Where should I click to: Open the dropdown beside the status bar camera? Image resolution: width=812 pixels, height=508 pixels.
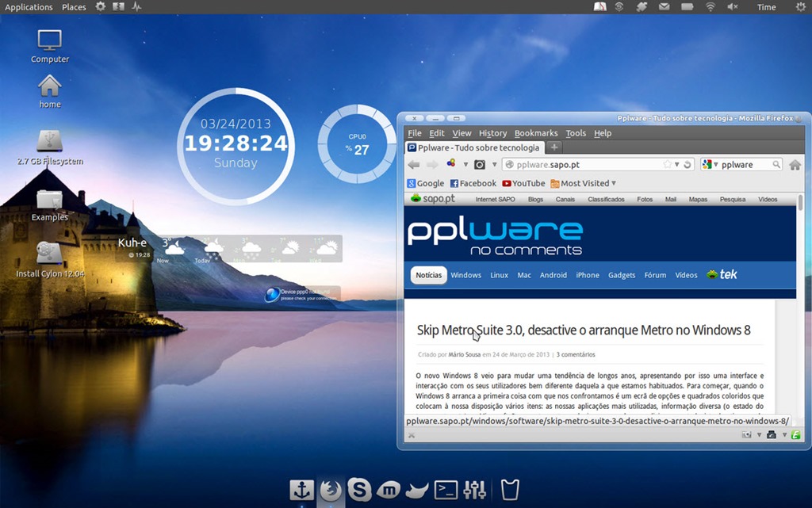pyautogui.click(x=759, y=435)
